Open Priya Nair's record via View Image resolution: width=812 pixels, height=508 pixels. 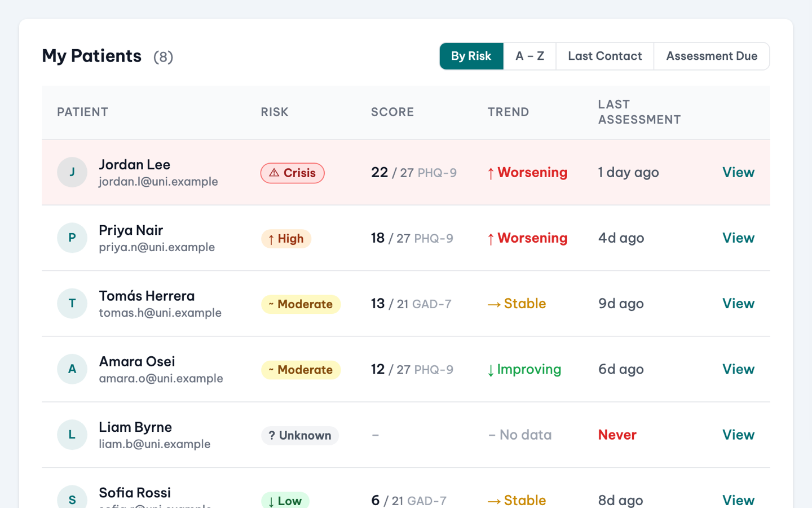click(x=738, y=238)
